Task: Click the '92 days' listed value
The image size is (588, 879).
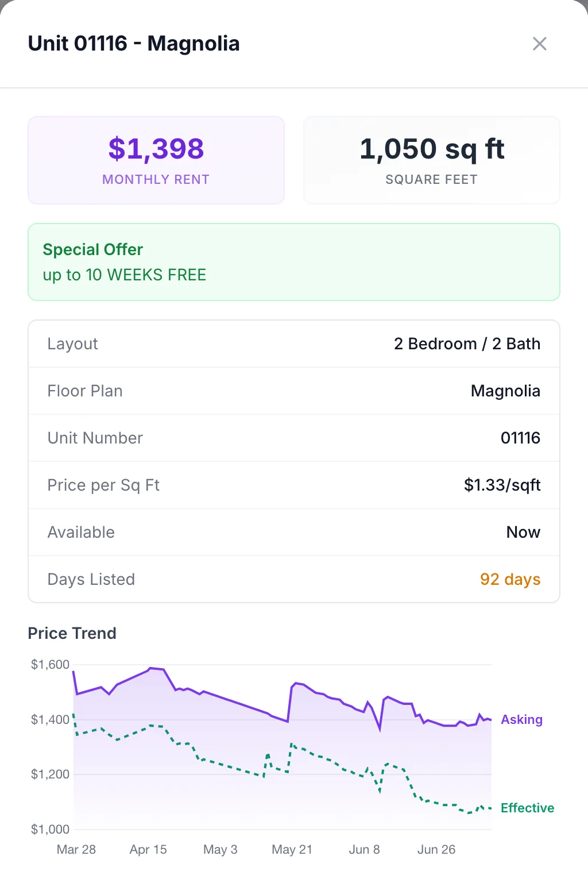Action: 510,579
